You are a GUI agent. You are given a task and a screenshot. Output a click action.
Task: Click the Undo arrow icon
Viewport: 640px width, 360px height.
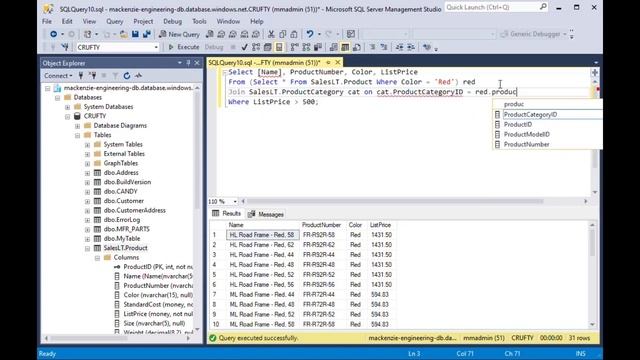(310, 34)
